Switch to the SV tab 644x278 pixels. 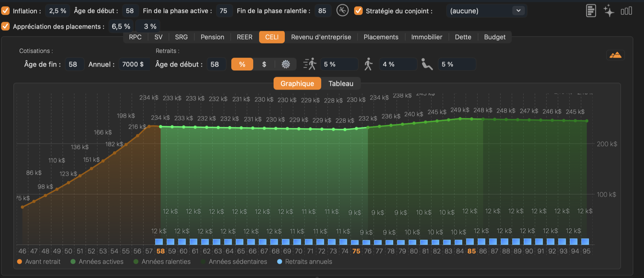(158, 37)
